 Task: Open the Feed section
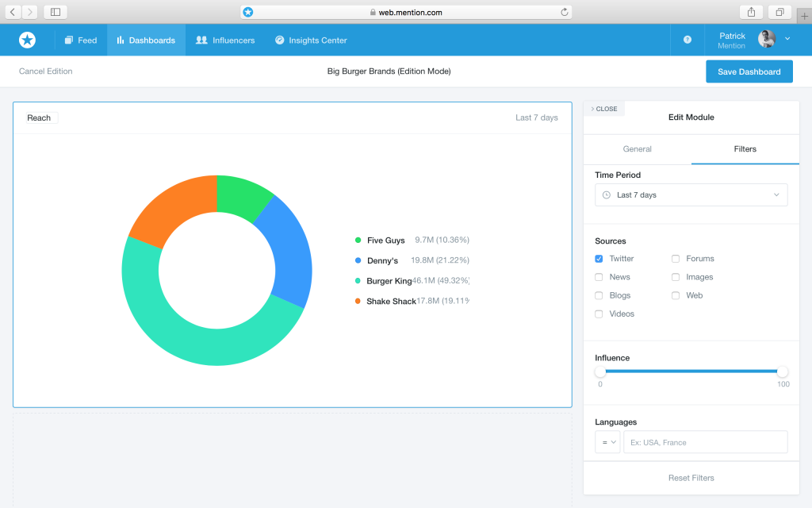coord(80,40)
